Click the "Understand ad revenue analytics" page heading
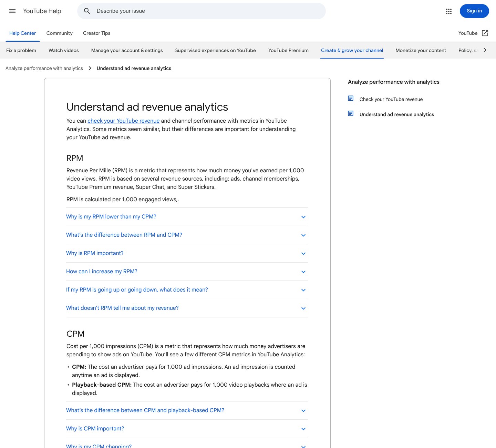Viewport: 496px width, 448px height. [147, 107]
